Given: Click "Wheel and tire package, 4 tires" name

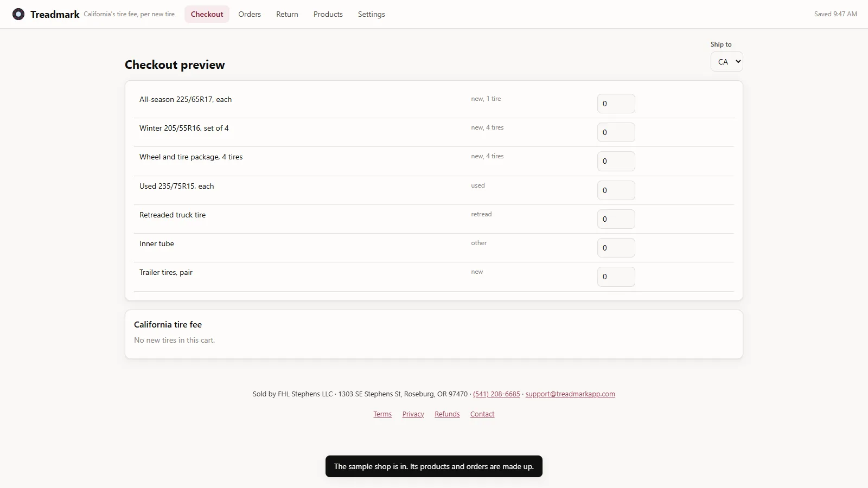Looking at the screenshot, I should [191, 157].
